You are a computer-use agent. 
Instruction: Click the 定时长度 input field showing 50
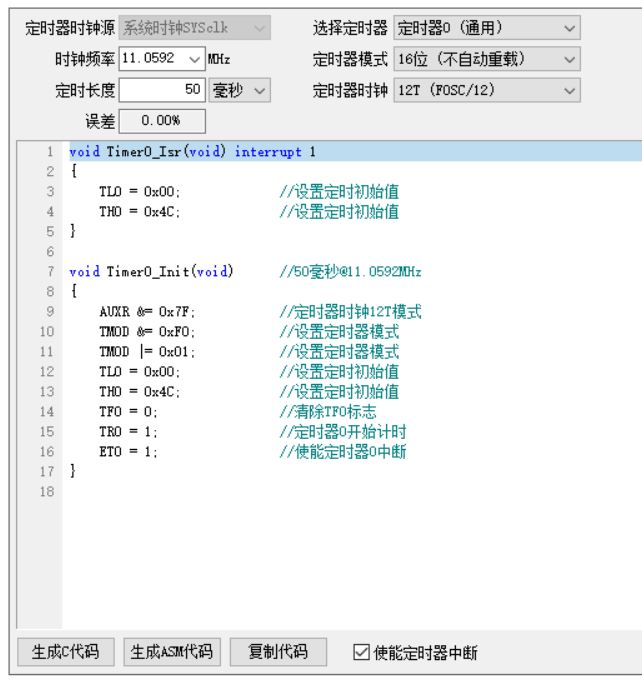[x=162, y=90]
